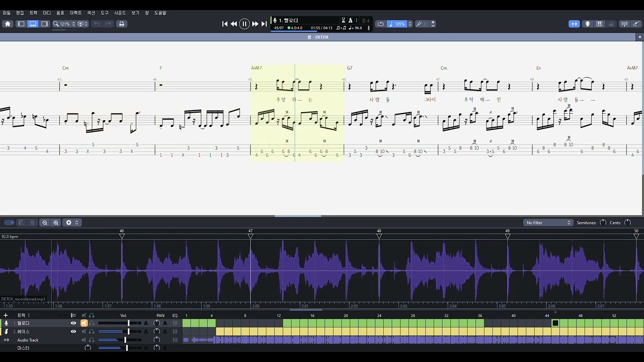Click the 1. 멜로디 track name display
Viewport: 644px width, 362px height.
(x=288, y=21)
